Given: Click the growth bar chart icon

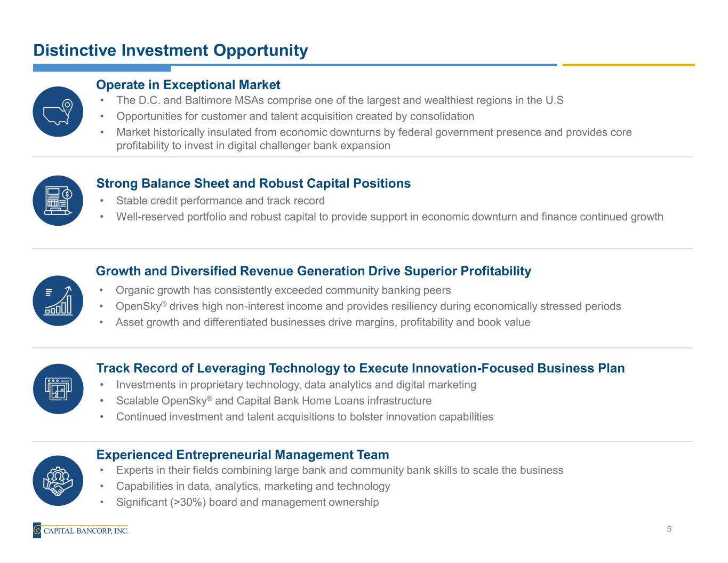Looking at the screenshot, I should [58, 300].
